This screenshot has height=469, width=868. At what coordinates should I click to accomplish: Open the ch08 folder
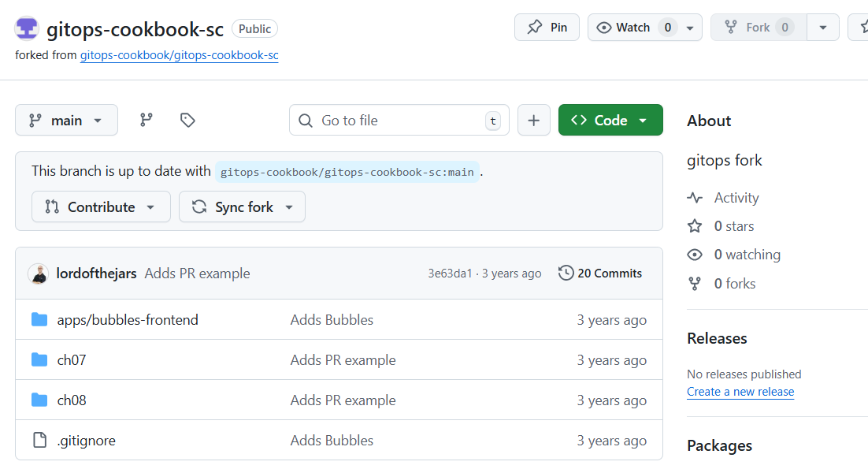[x=72, y=400]
